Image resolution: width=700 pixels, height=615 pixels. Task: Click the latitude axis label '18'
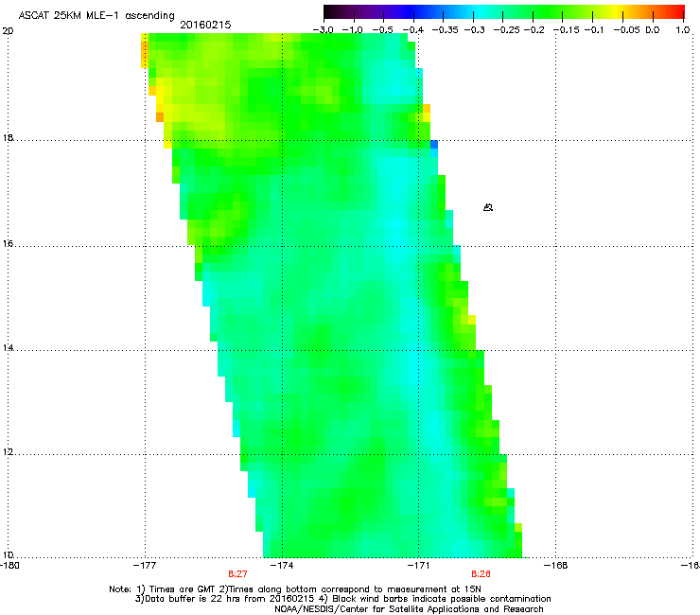point(8,137)
